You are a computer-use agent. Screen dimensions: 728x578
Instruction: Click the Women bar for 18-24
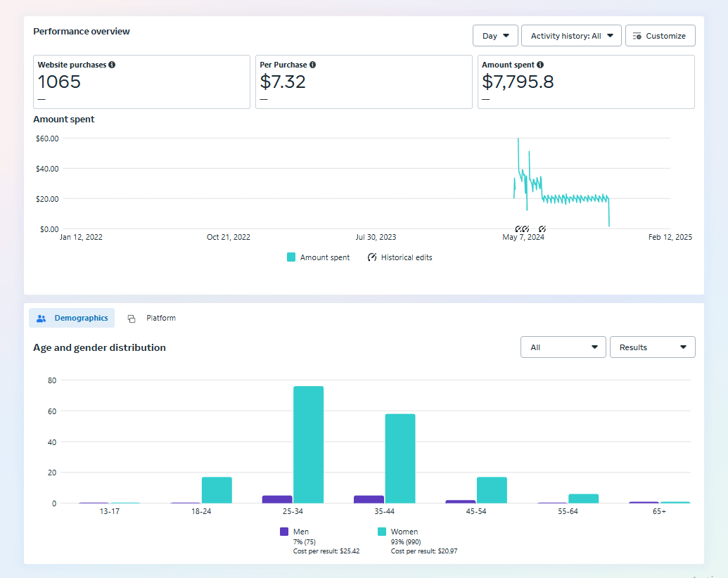(217, 490)
